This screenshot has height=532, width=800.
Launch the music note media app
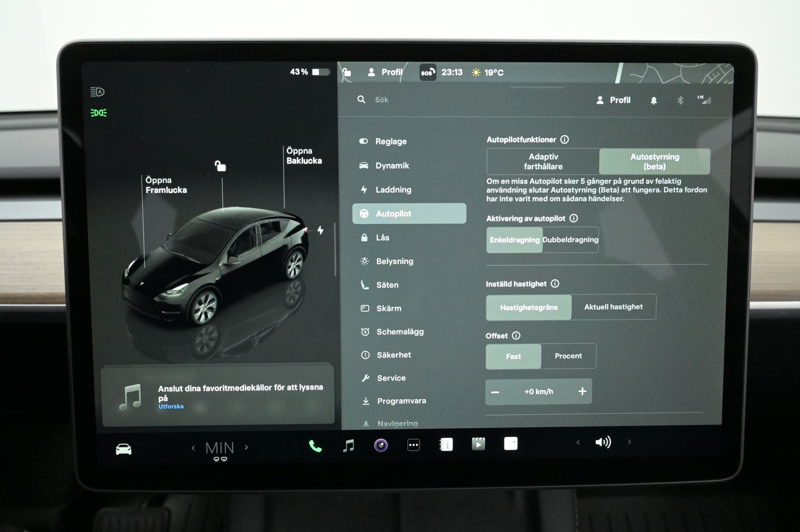pos(348,446)
